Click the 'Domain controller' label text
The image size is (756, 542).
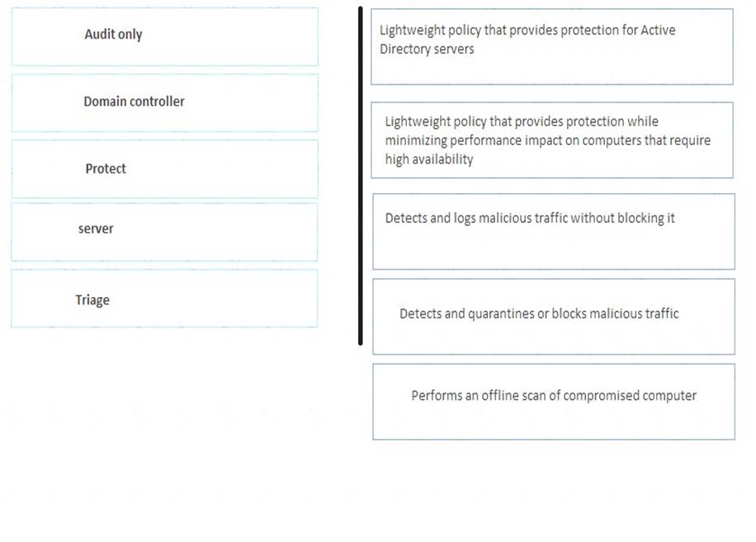[x=134, y=101]
